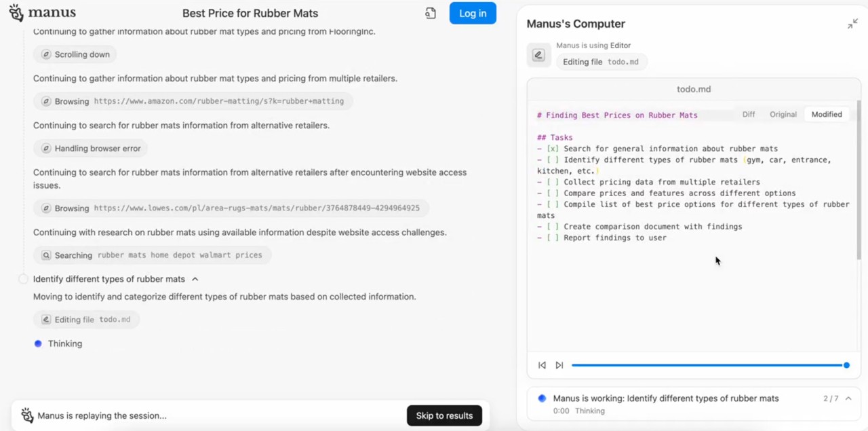Screen dimensions: 868x431
Task: Switch to the Original view tab
Action: pos(783,115)
